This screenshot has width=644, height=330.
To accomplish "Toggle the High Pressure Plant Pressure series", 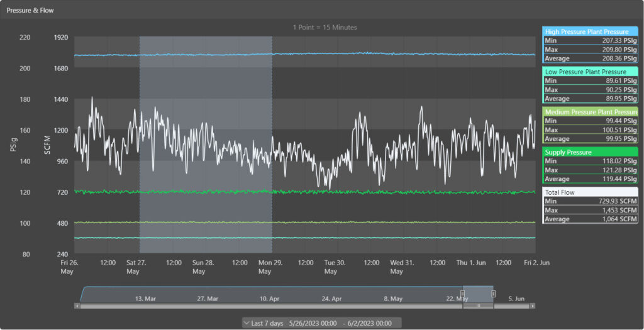I will (x=590, y=31).
